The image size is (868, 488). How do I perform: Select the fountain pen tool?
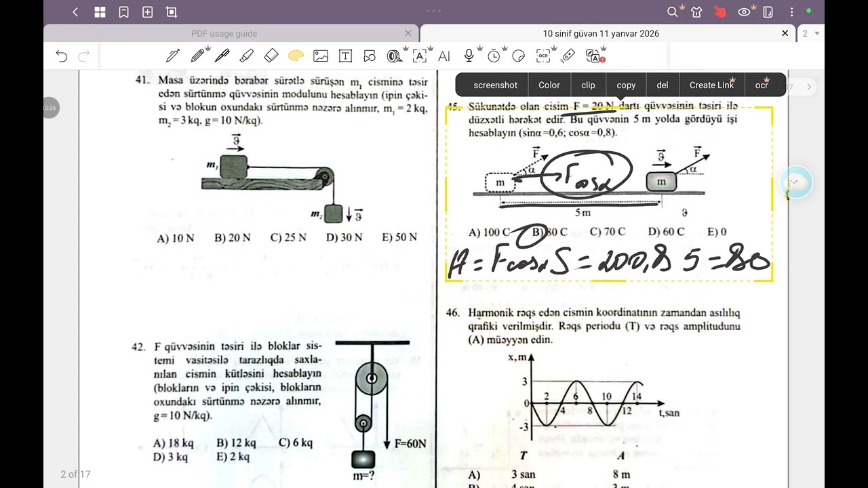coord(173,56)
